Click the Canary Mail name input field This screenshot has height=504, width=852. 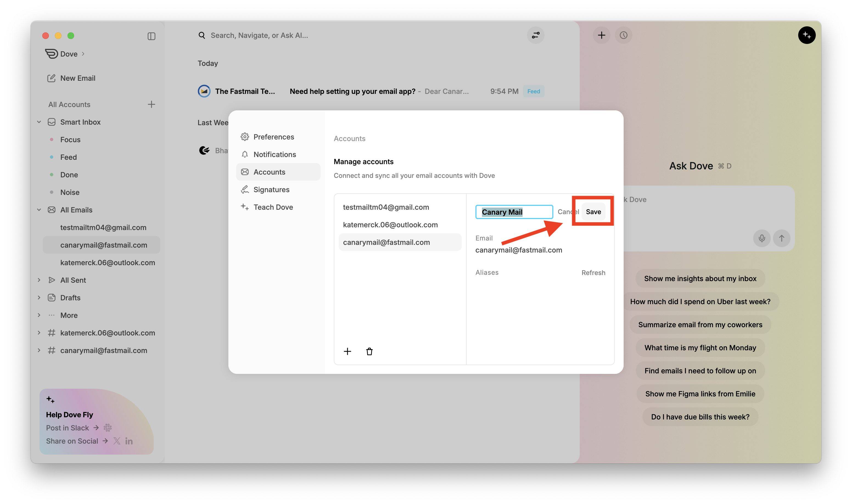[x=514, y=212]
